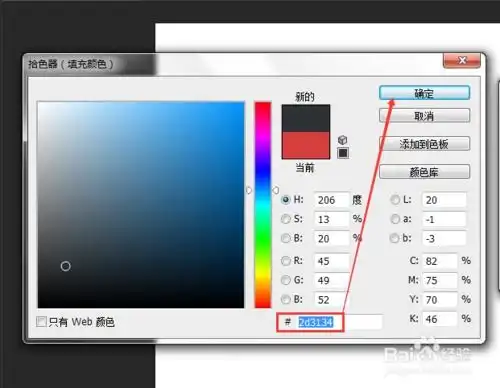Click the G field showing 49

click(332, 280)
